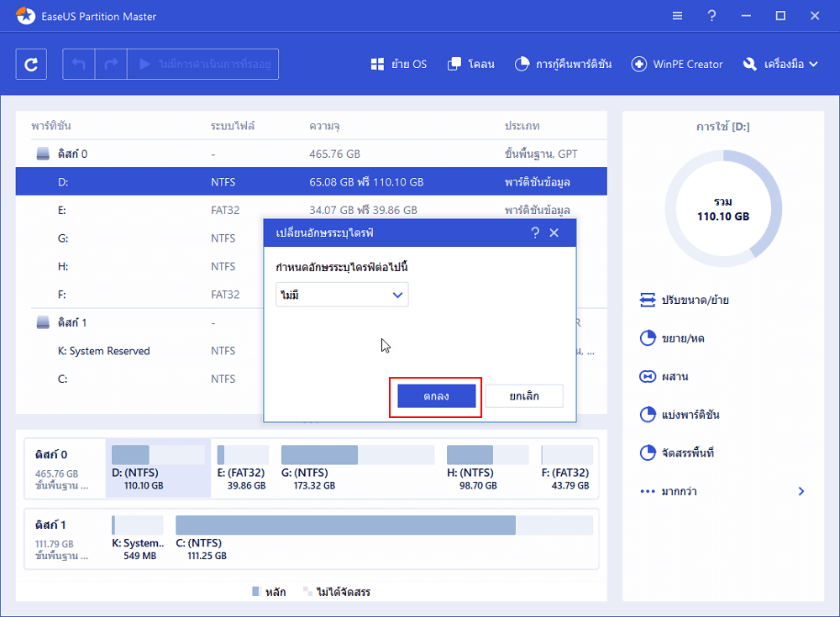This screenshot has width=840, height=617.
Task: Click K: System 549 MB disk map block
Action: coord(138,539)
